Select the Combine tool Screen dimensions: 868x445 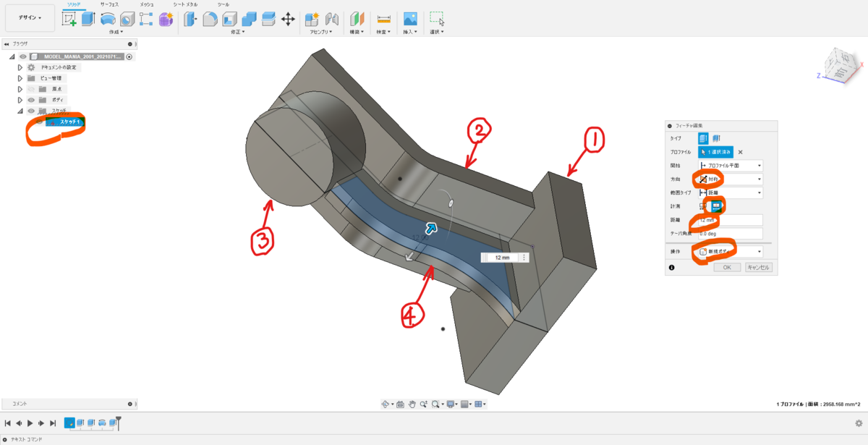click(249, 20)
